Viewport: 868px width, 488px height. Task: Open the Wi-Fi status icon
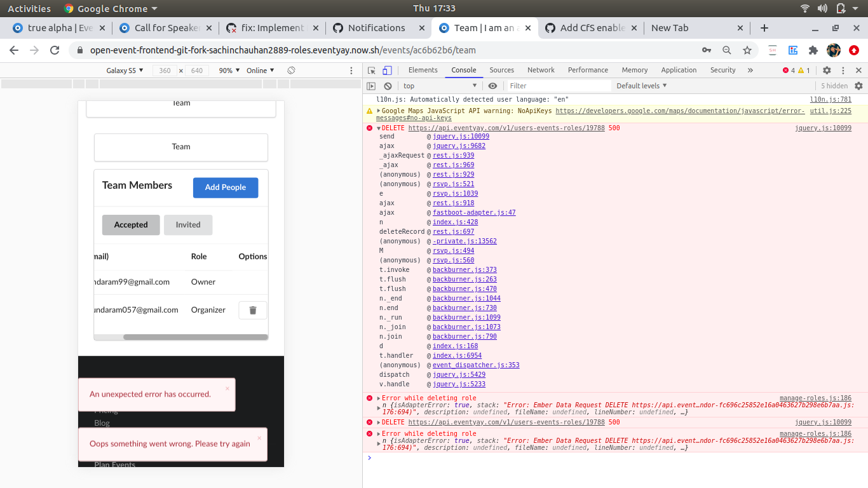[805, 8]
